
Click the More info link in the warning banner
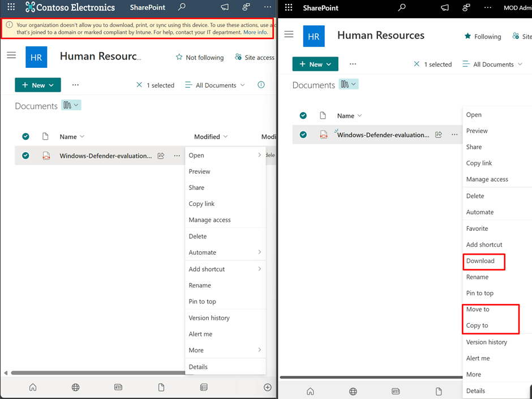pos(255,32)
